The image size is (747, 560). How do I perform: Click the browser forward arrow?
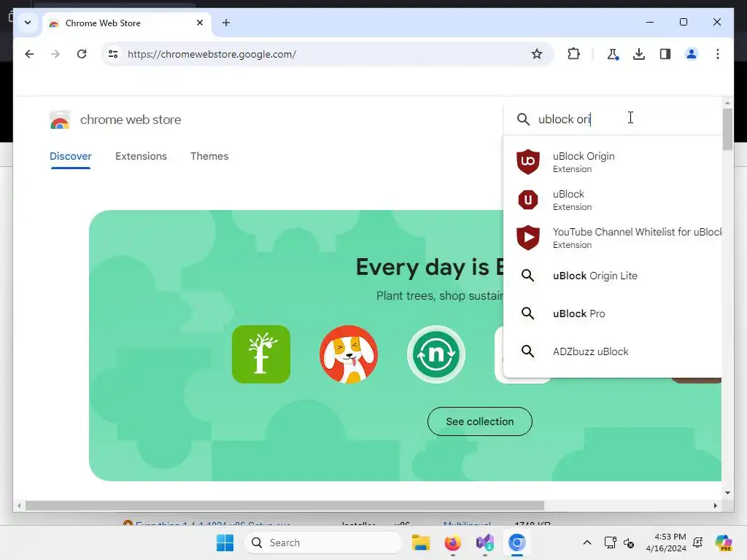click(55, 54)
